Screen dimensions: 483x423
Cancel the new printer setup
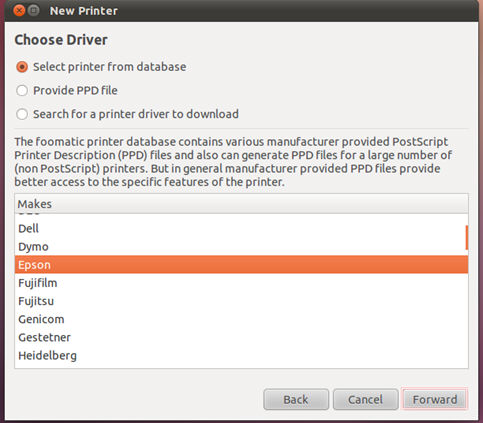[366, 399]
